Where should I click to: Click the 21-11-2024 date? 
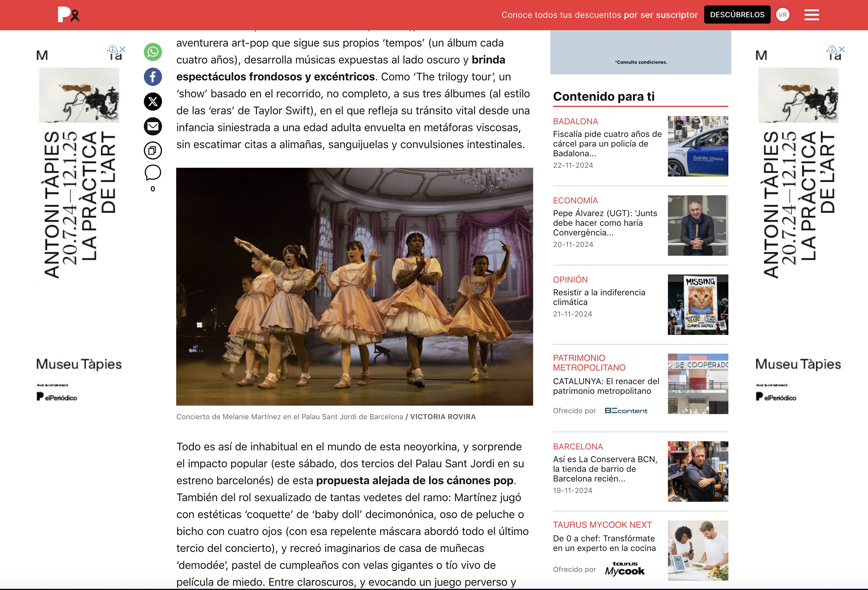coord(572,314)
